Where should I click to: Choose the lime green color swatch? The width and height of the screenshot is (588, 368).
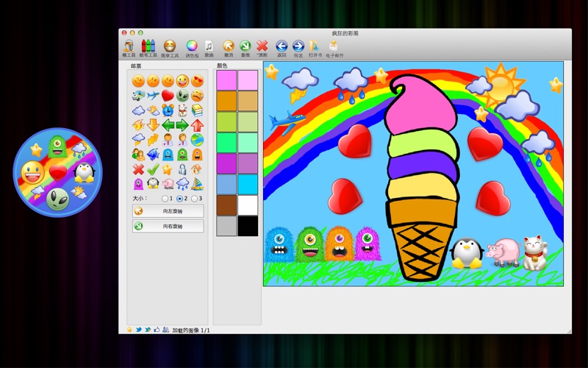(226, 121)
